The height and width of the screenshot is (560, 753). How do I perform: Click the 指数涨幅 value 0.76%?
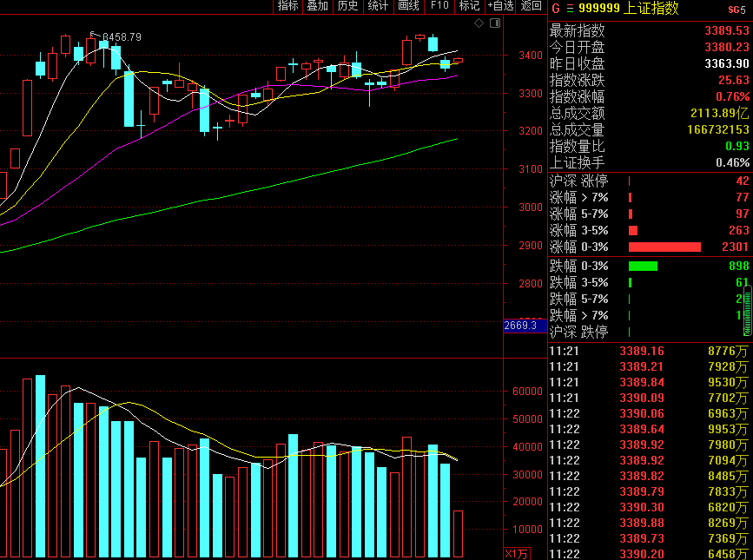733,96
